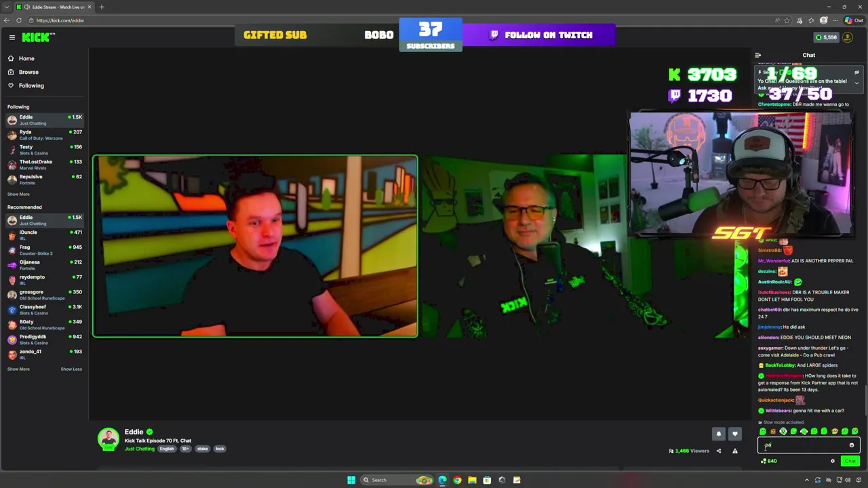Click the 18+ tag
868x488 pixels.
coord(185,449)
